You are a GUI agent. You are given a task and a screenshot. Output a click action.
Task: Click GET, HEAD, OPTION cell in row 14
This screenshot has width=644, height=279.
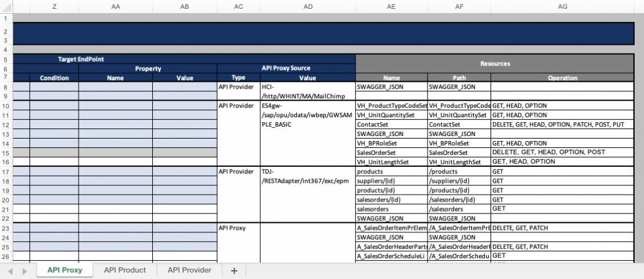tap(562, 143)
